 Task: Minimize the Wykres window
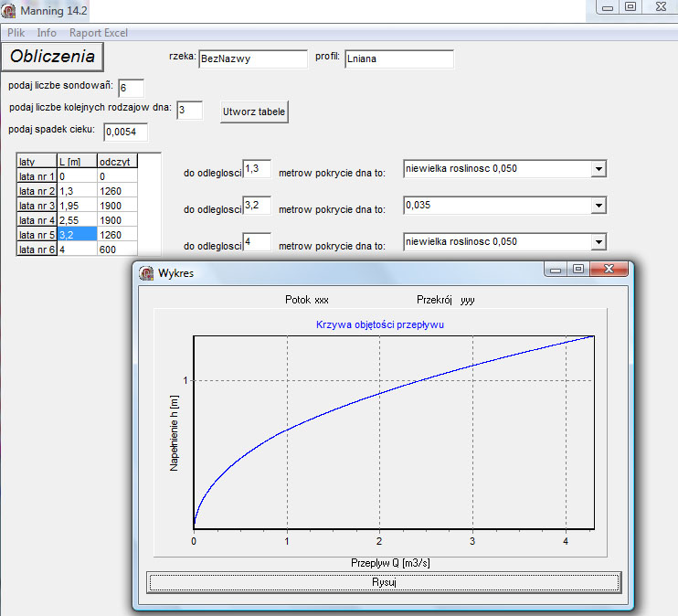point(556,269)
